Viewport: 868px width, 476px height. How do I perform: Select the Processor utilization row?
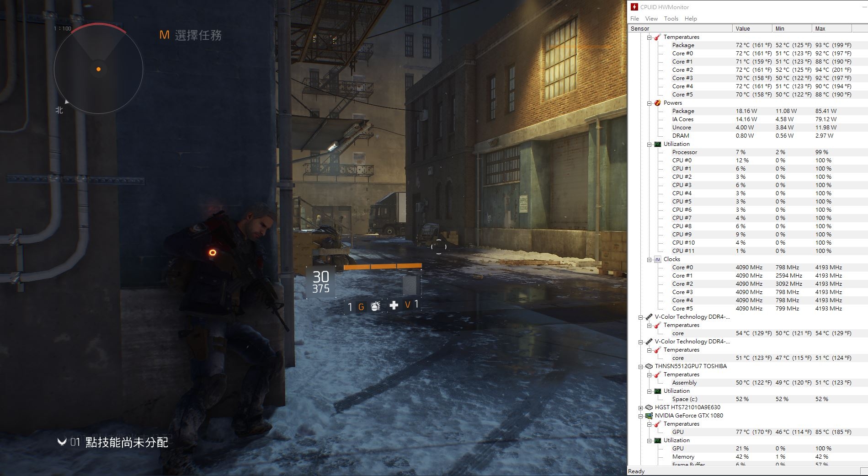(769, 152)
